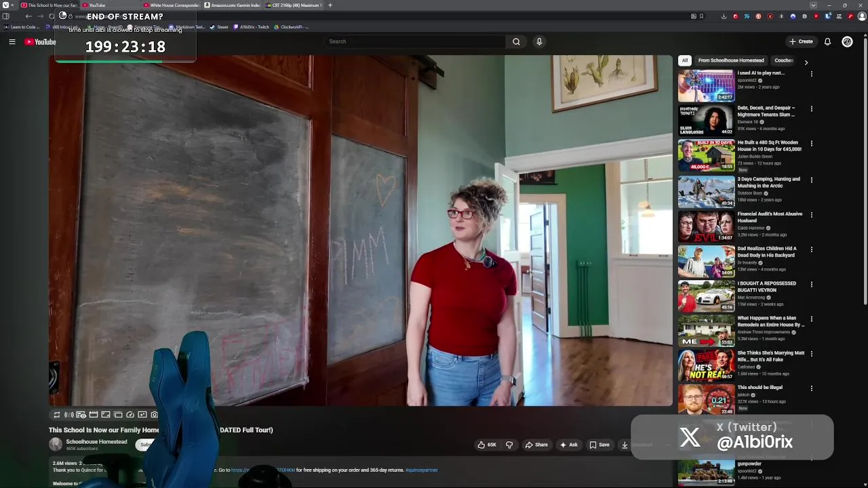Select the All filter chip

pos(685,60)
